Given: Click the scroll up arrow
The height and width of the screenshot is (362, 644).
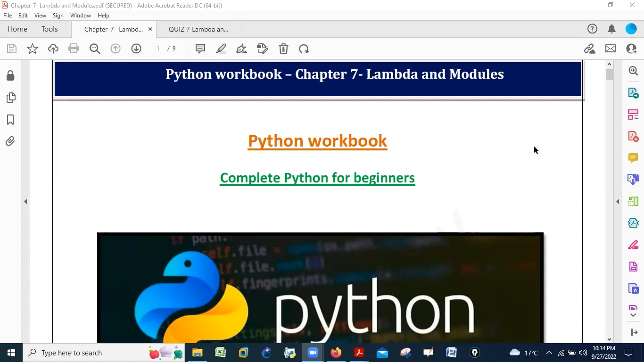Looking at the screenshot, I should 609,64.
